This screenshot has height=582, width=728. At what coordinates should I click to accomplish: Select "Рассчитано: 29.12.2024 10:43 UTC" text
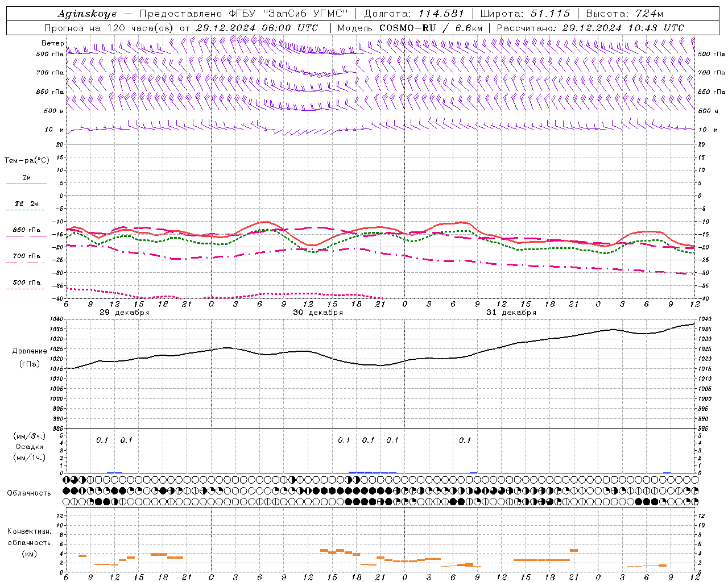click(x=590, y=28)
